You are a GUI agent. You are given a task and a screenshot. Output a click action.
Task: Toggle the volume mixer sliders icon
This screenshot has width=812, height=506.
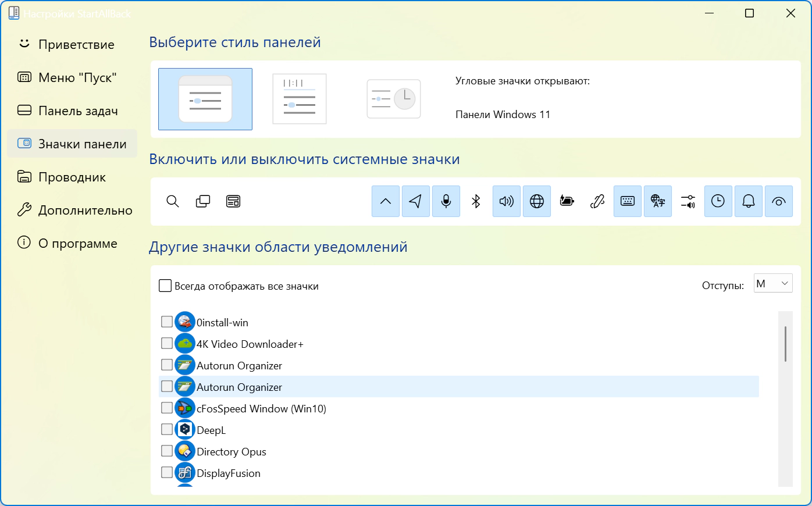(688, 201)
